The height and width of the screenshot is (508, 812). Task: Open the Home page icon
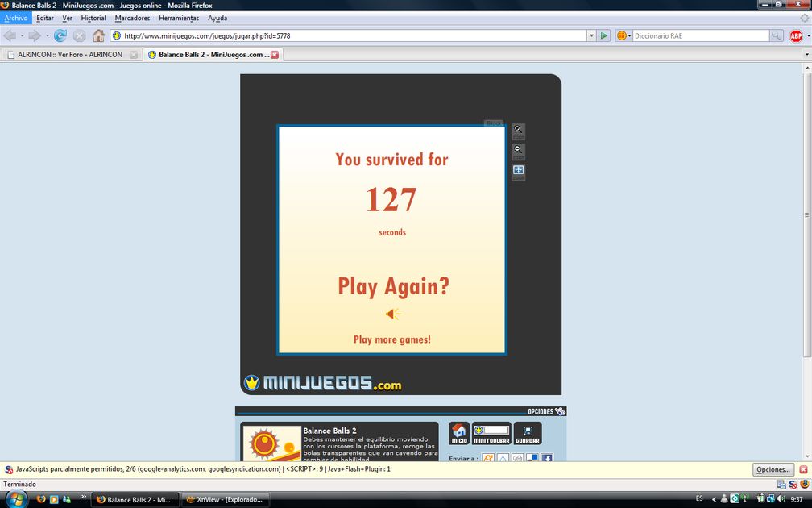[98, 35]
